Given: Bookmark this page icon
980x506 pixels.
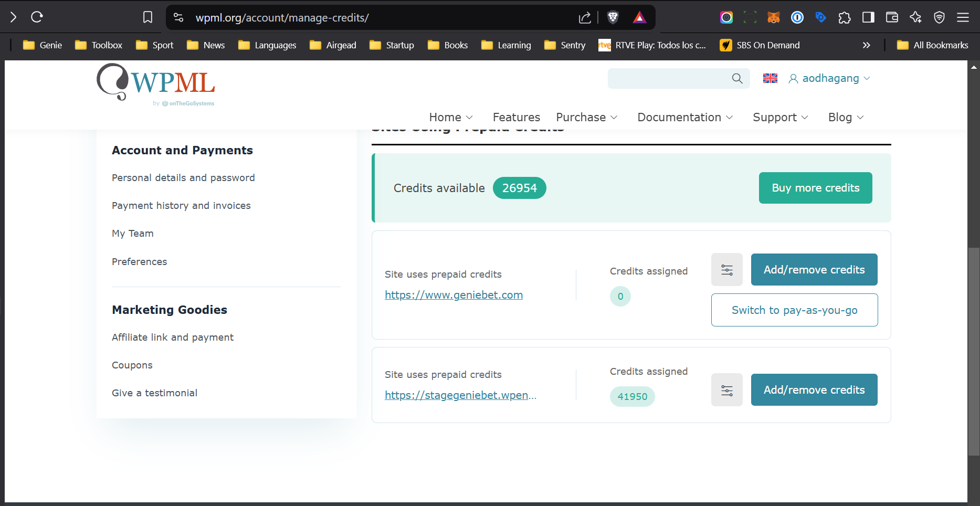Looking at the screenshot, I should pos(148,17).
